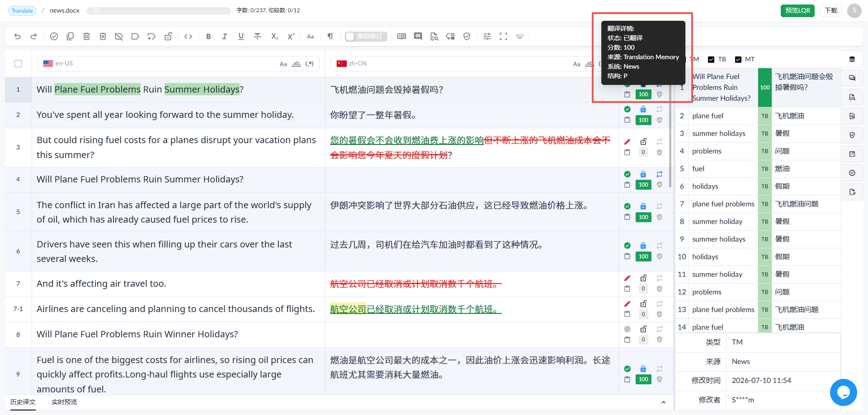Open the fullscreen mode icon
This screenshot has width=868, height=415.
(503, 37)
